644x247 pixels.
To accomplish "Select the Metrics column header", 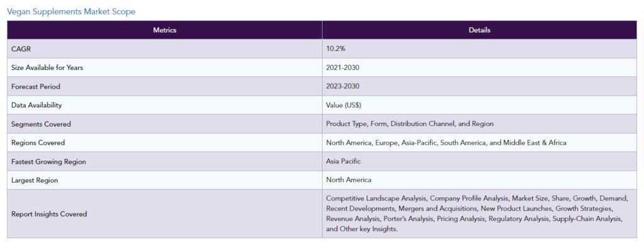I will [165, 30].
